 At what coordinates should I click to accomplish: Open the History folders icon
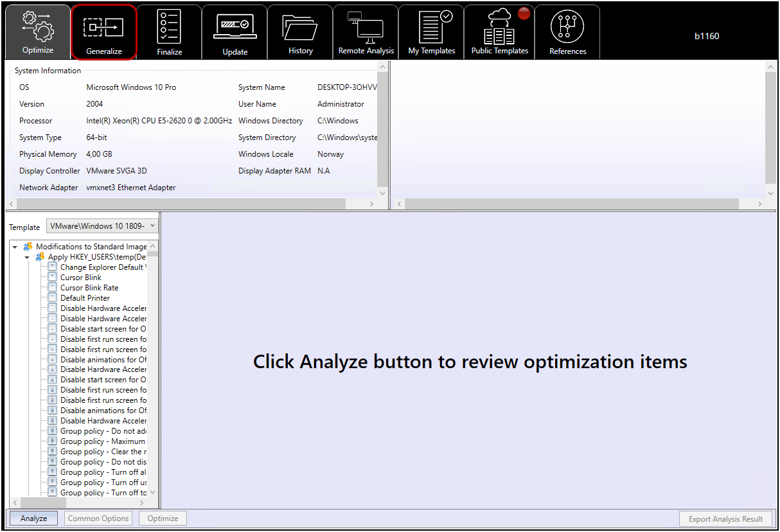coord(300,27)
